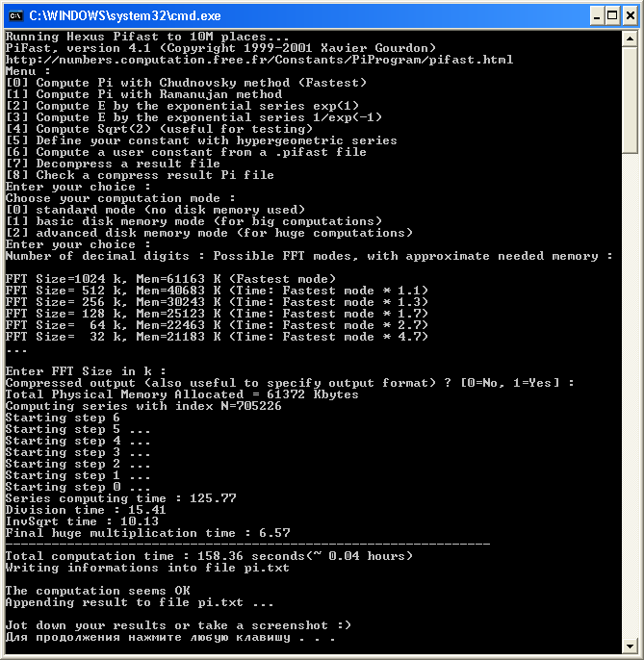Click 'FFT Size= 32 k, Mem=21183 K' line
This screenshot has height=660, width=644.
coord(217,337)
